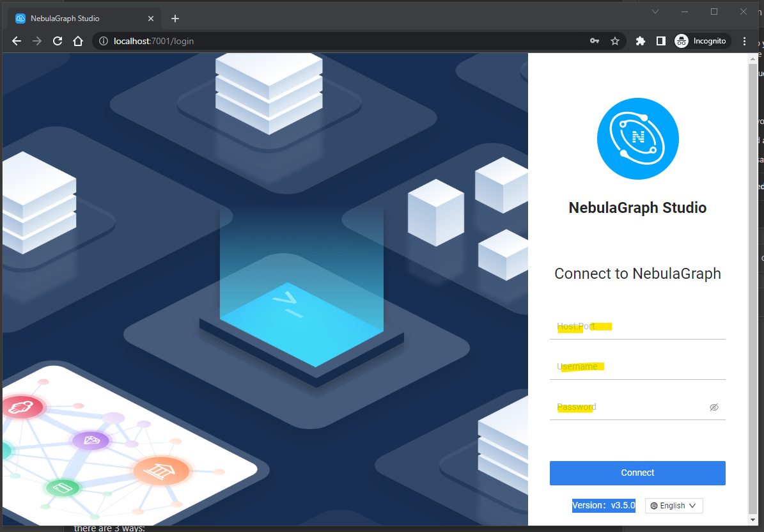
Task: Select the NebulaGraph Studio browser tab
Action: click(85, 19)
